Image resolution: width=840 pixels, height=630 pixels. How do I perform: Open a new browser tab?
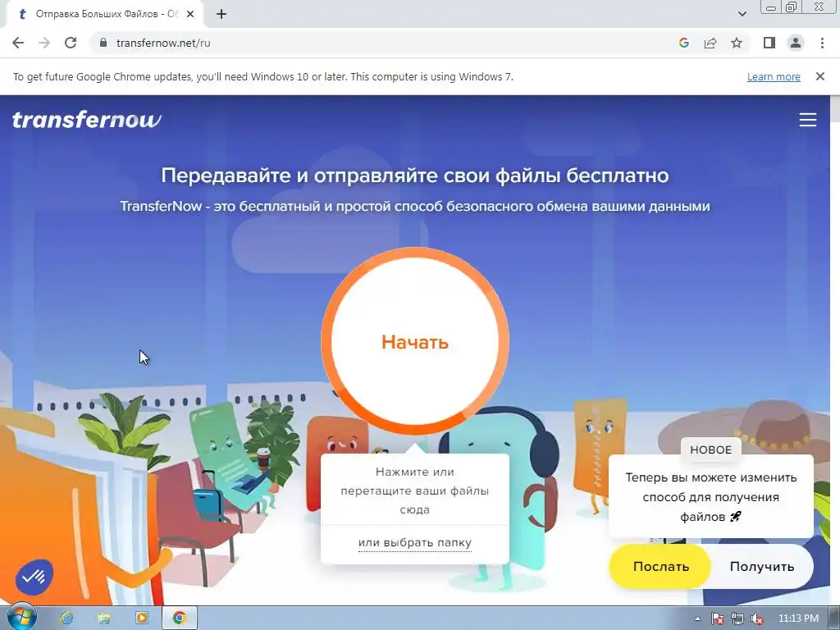[221, 14]
